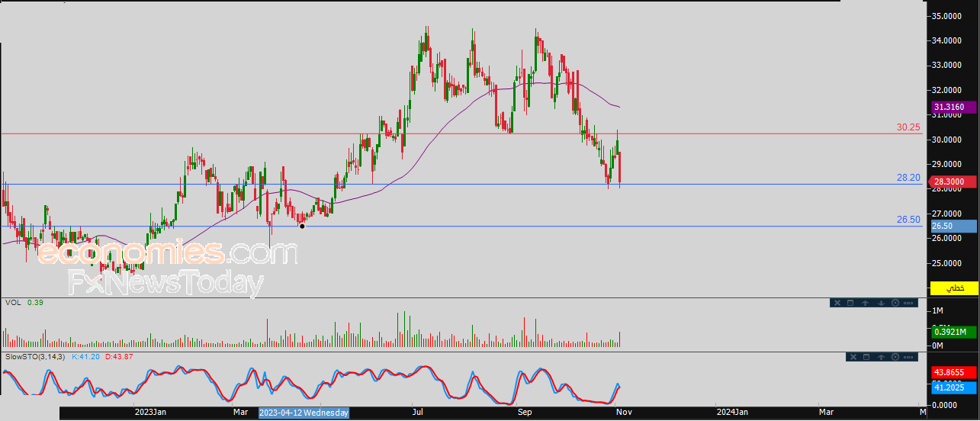
Task: Close the VOL indicator panel
Action: point(837,303)
